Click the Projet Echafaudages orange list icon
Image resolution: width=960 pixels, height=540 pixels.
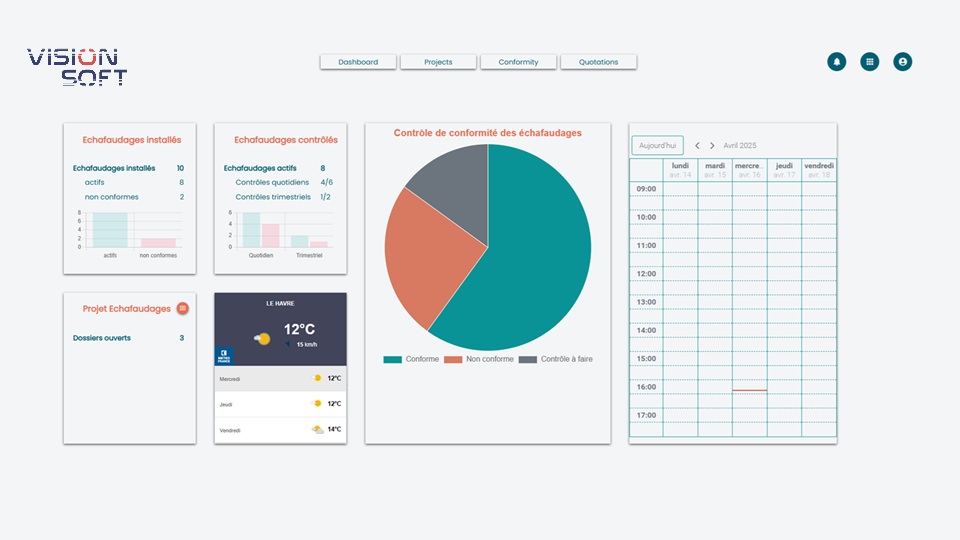tap(183, 309)
